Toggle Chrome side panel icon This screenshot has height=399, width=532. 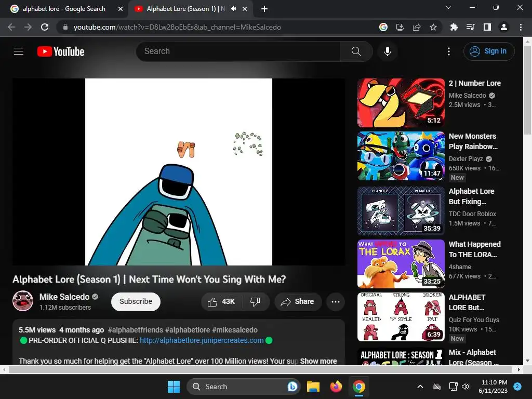487,27
